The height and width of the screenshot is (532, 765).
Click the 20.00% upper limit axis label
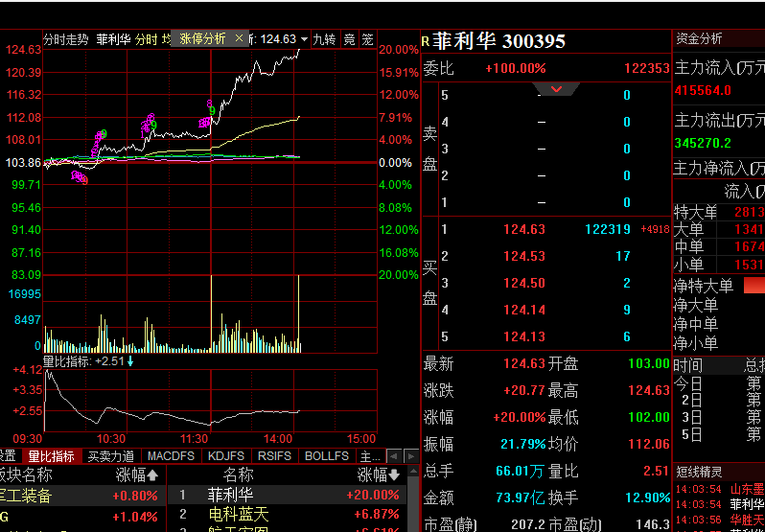click(399, 50)
